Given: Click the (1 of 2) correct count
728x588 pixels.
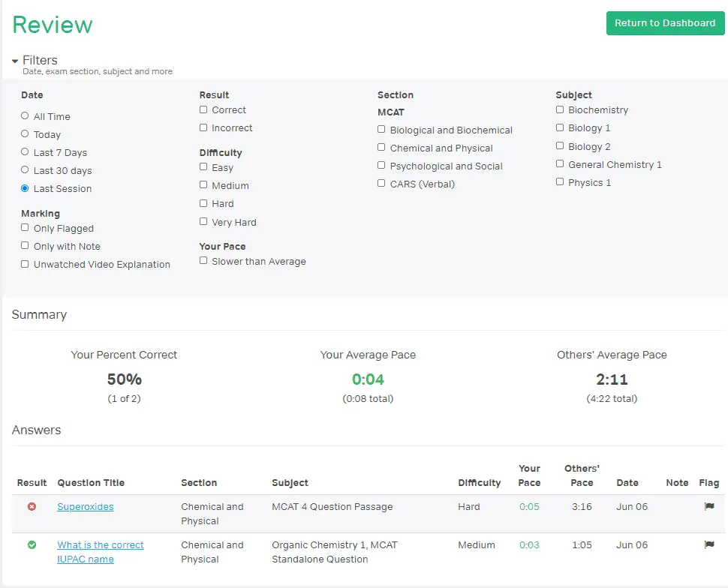Looking at the screenshot, I should (x=124, y=399).
